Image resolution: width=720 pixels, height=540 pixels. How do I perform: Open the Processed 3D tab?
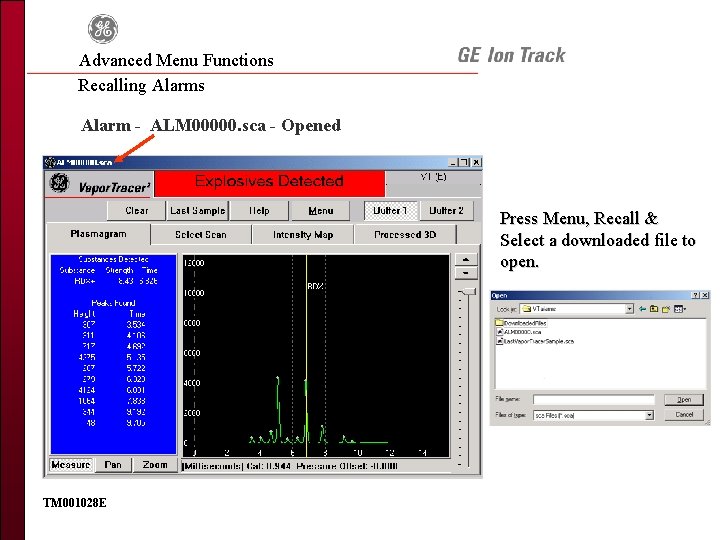pyautogui.click(x=405, y=235)
